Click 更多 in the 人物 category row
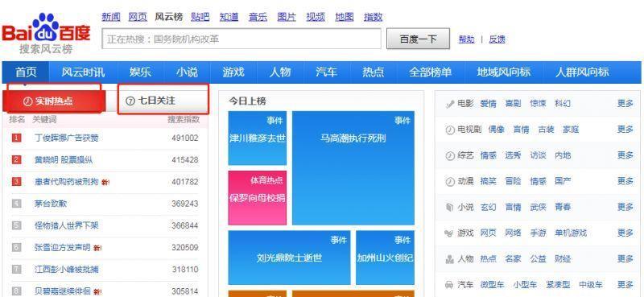 (625, 259)
